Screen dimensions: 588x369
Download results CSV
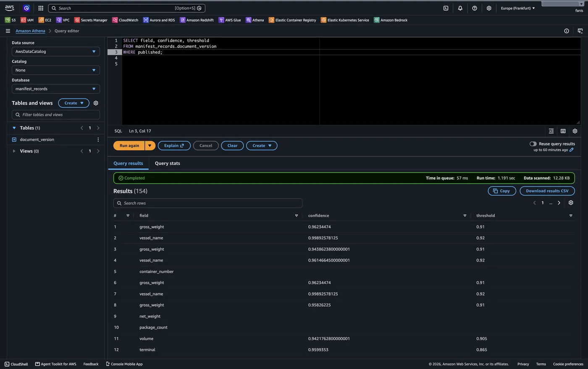pyautogui.click(x=547, y=191)
